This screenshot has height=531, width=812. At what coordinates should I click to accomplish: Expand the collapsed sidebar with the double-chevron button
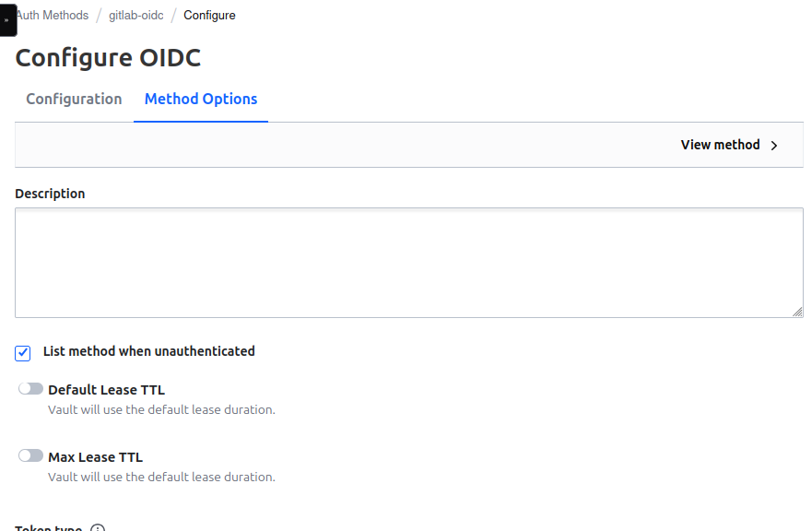pyautogui.click(x=7, y=19)
